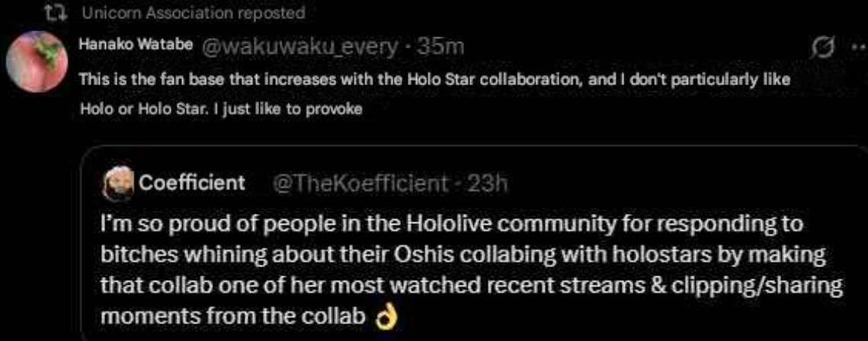Select the Coefficient display name

coord(191,183)
